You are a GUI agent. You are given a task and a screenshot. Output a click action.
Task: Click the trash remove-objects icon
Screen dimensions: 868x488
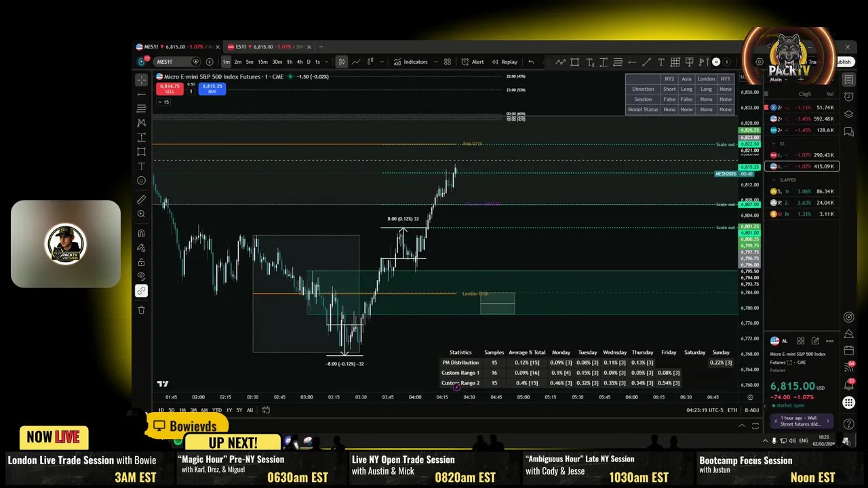coord(141,310)
